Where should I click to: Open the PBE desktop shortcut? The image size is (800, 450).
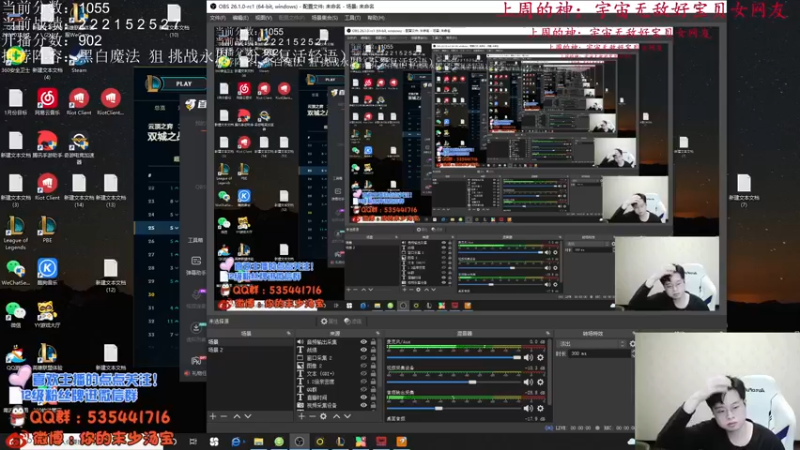coord(47,229)
